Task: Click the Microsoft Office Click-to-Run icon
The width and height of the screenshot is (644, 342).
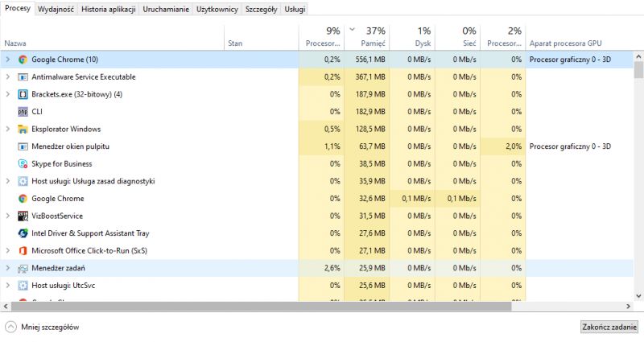Action: 23,250
